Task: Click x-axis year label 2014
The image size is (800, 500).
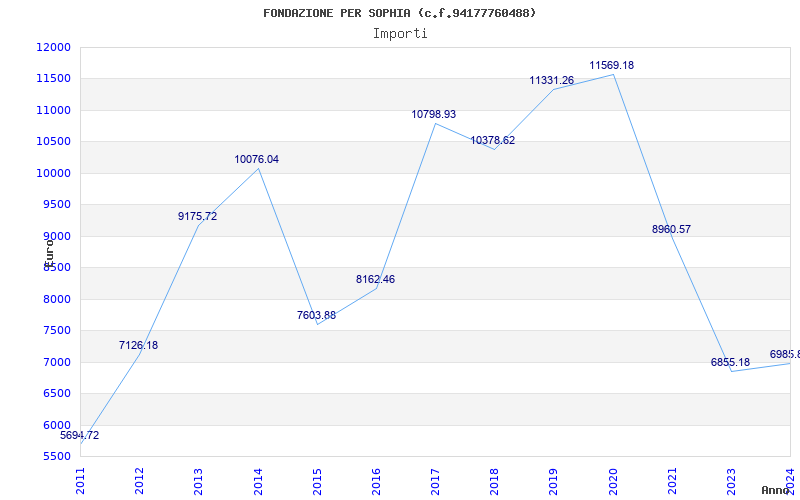Action: click(258, 481)
